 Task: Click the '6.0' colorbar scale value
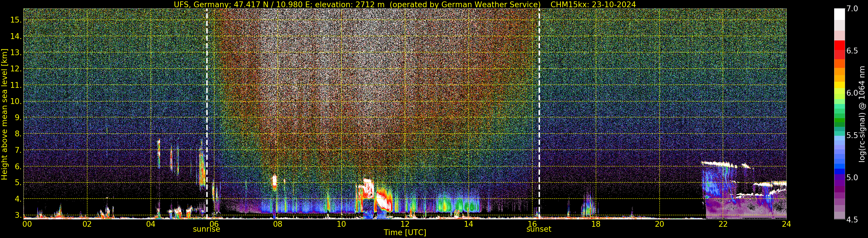tap(852, 93)
